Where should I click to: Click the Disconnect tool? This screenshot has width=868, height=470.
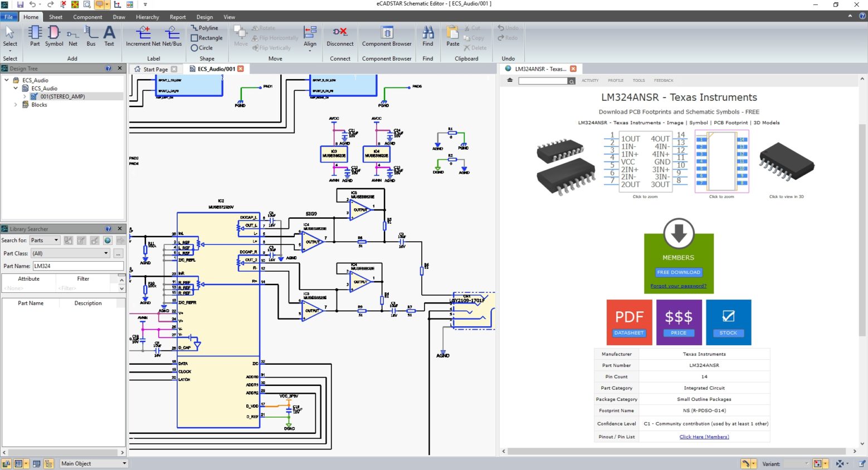click(x=340, y=37)
